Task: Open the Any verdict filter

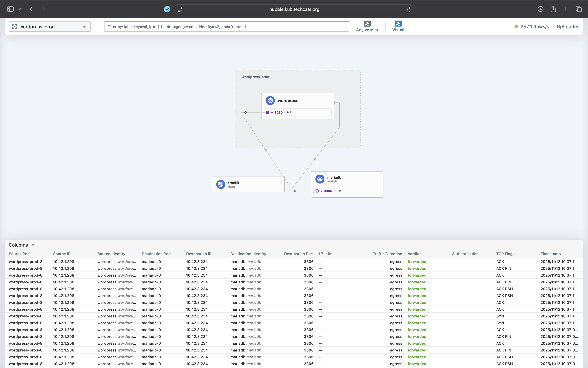Action: [367, 27]
